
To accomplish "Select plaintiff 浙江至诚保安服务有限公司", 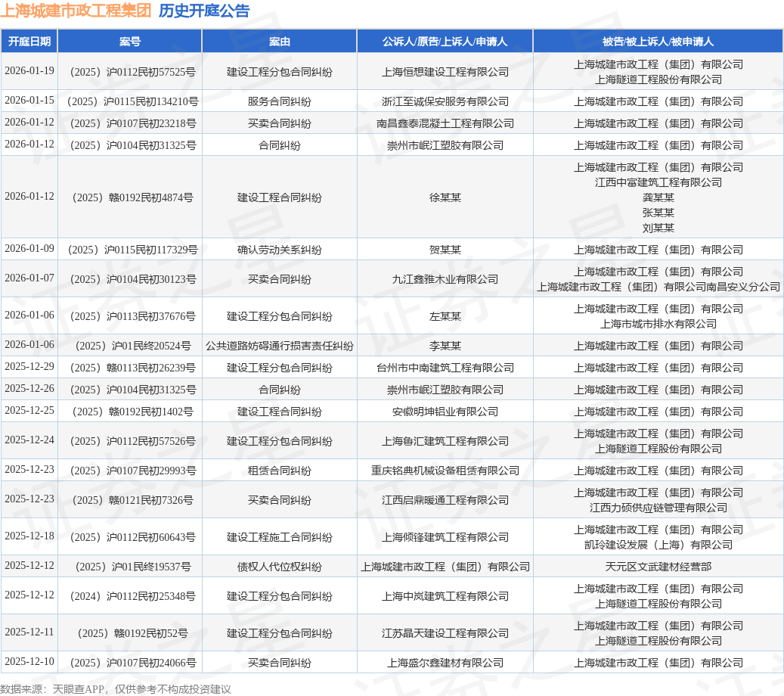I will [x=445, y=101].
